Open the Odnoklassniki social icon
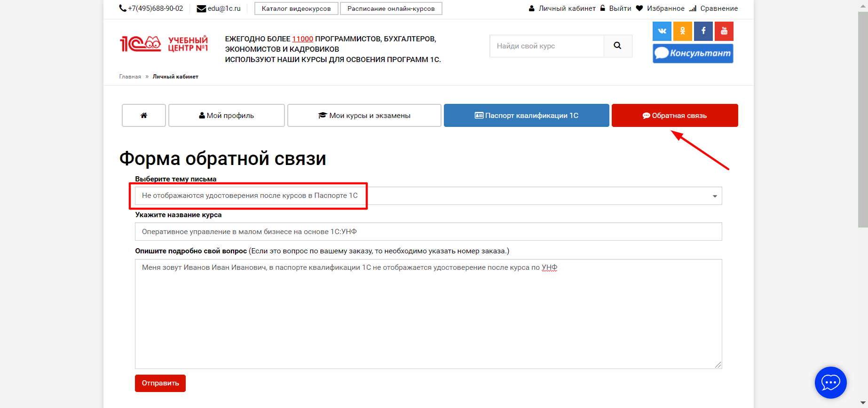The height and width of the screenshot is (408, 868). (x=682, y=31)
